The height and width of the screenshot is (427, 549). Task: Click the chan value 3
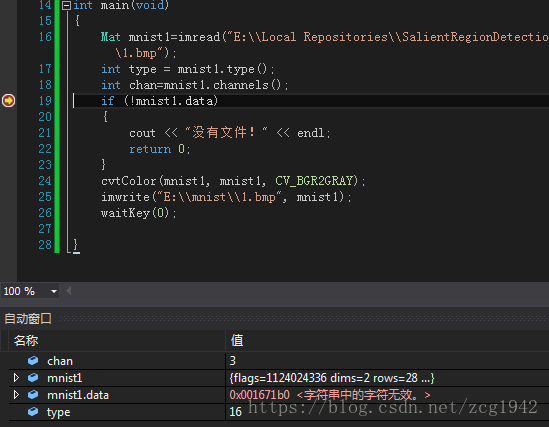coord(233,361)
